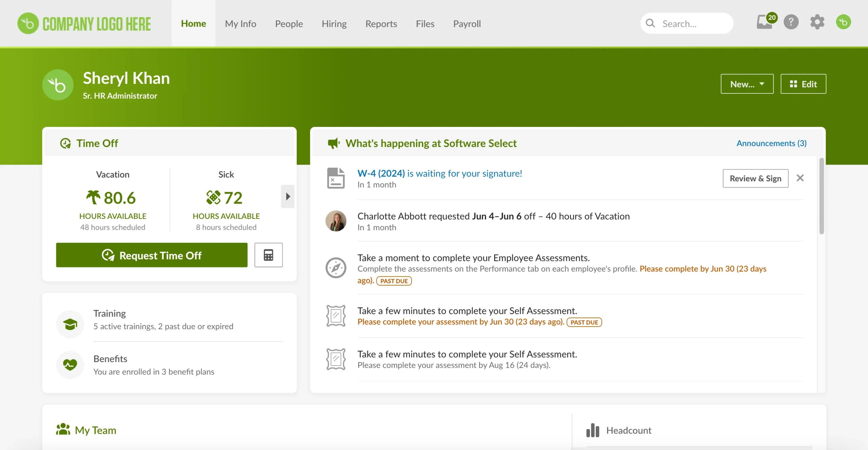Click the W-4 document icon
868x450 pixels.
(x=335, y=177)
